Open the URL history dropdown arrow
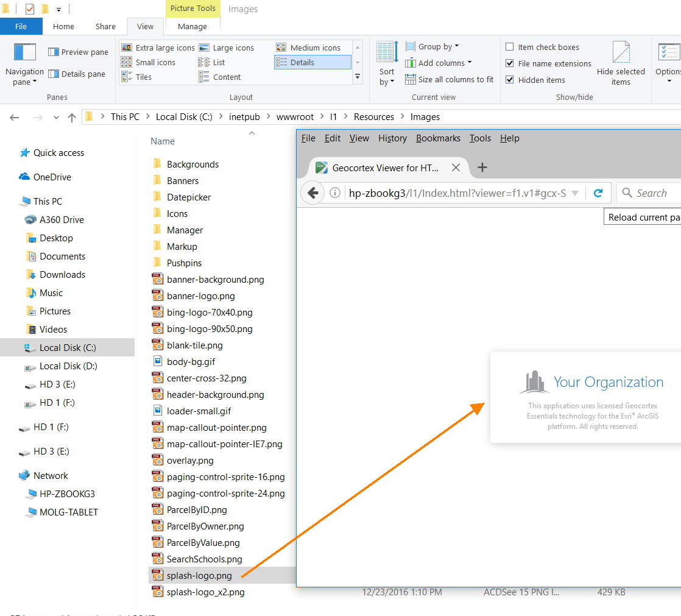This screenshot has width=681, height=616. 575,193
